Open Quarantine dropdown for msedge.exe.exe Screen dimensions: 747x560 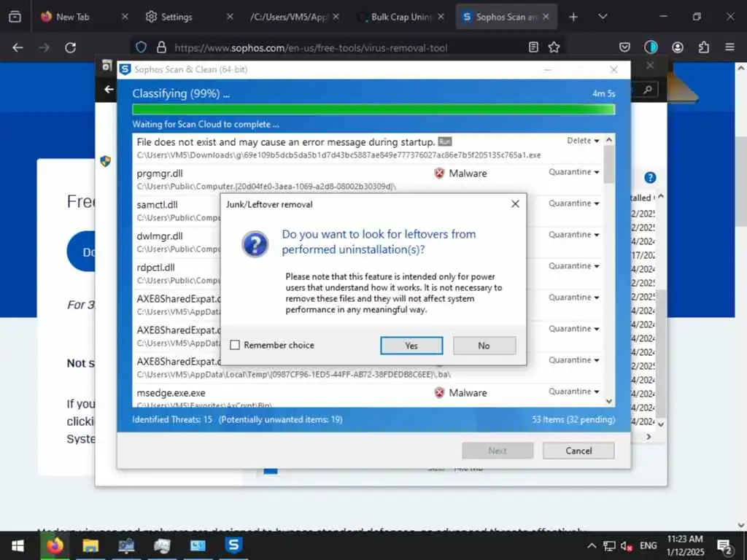pos(573,392)
